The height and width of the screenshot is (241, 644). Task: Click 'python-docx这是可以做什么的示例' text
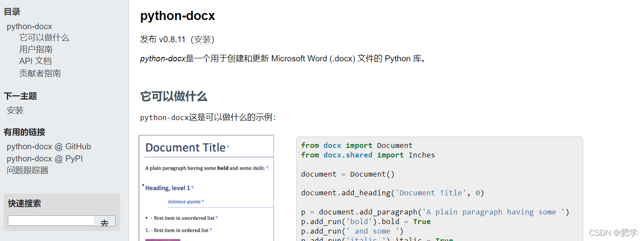click(208, 117)
